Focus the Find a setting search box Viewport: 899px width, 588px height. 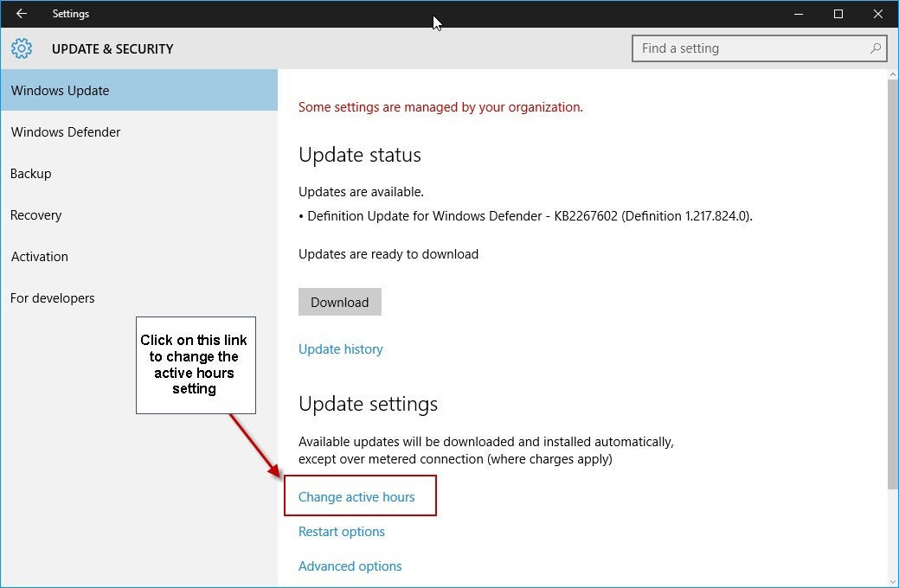click(x=759, y=48)
